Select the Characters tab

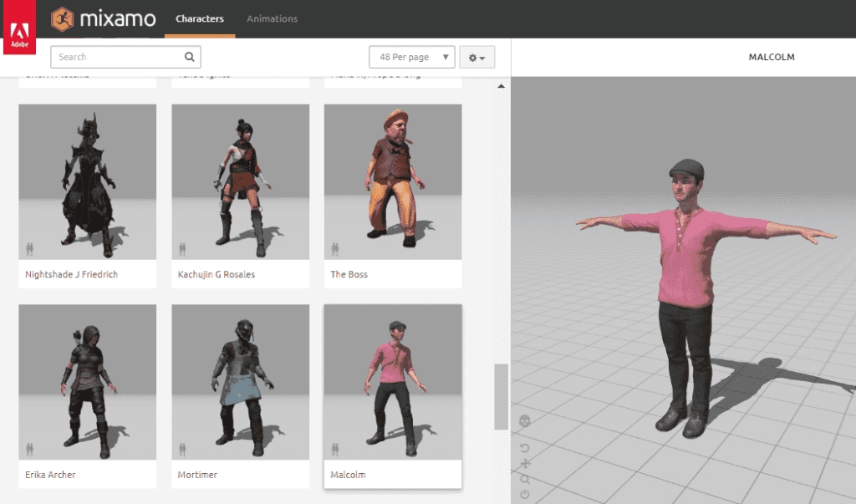pyautogui.click(x=199, y=18)
